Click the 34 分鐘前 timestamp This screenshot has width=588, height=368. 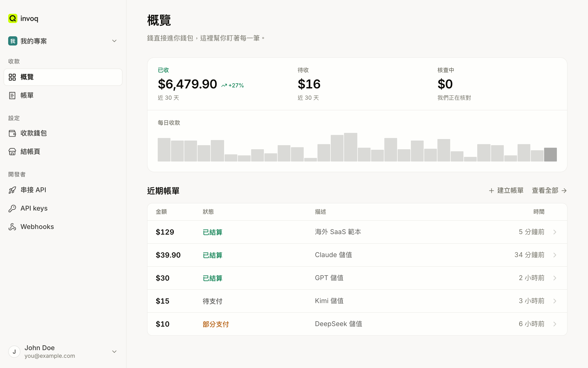pos(530,255)
